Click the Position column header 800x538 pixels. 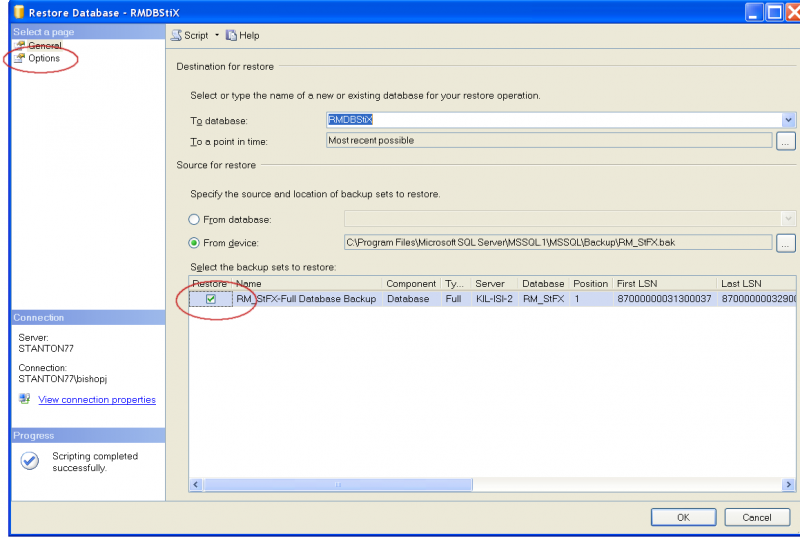point(590,283)
